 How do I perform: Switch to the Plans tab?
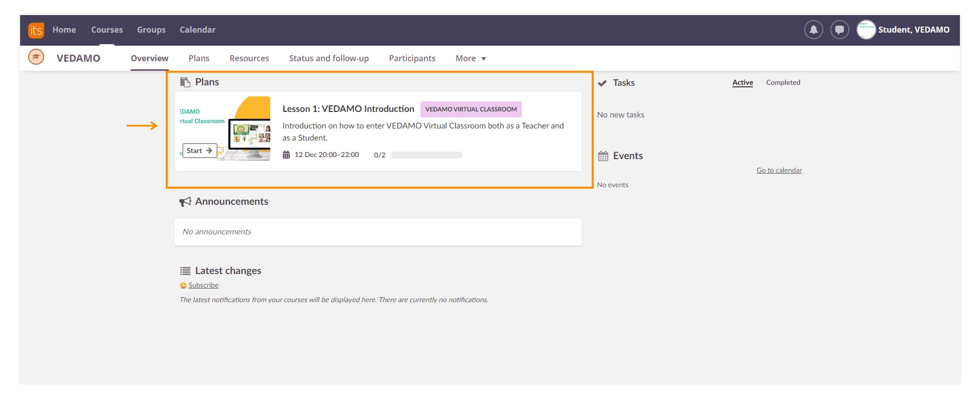click(199, 58)
